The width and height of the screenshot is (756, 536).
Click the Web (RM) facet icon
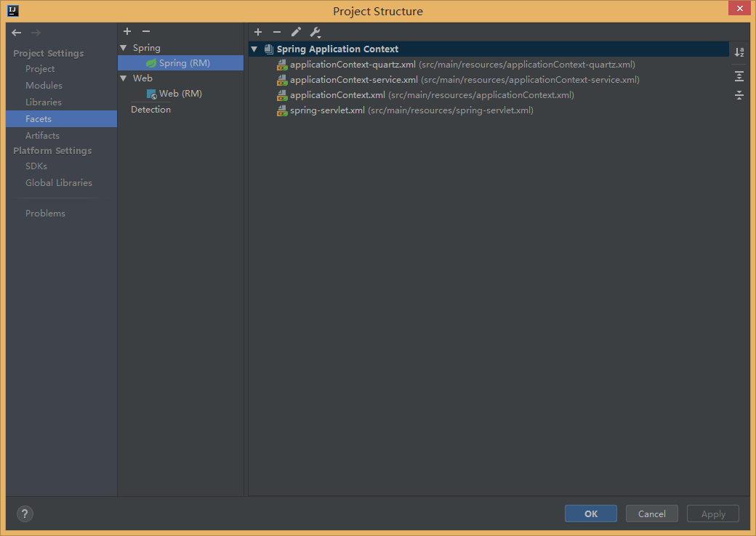tap(151, 94)
